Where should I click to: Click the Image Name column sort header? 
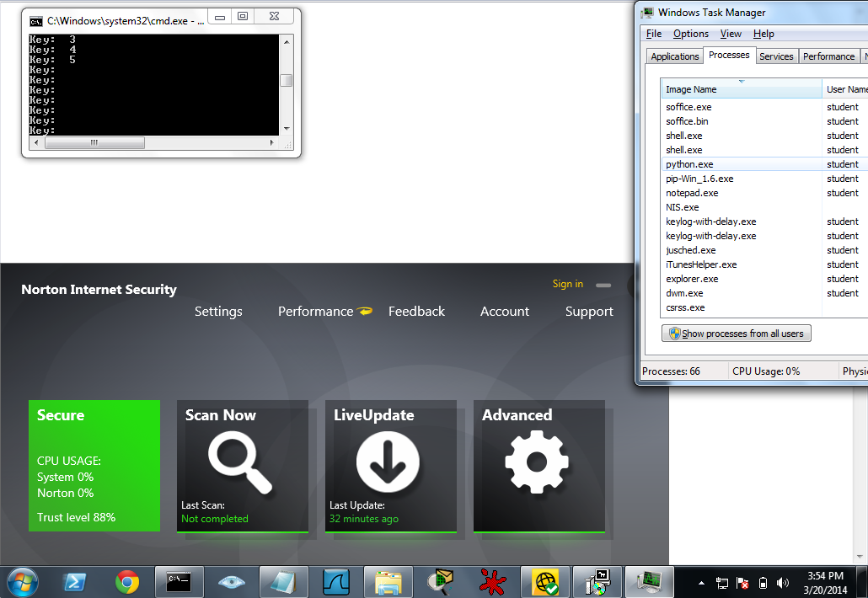coord(742,89)
